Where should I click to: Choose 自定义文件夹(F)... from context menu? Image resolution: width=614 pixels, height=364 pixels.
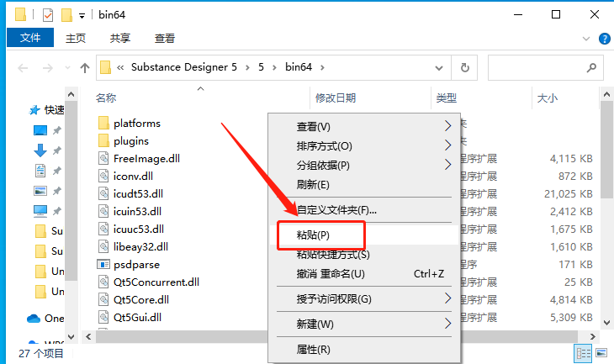[364, 210]
